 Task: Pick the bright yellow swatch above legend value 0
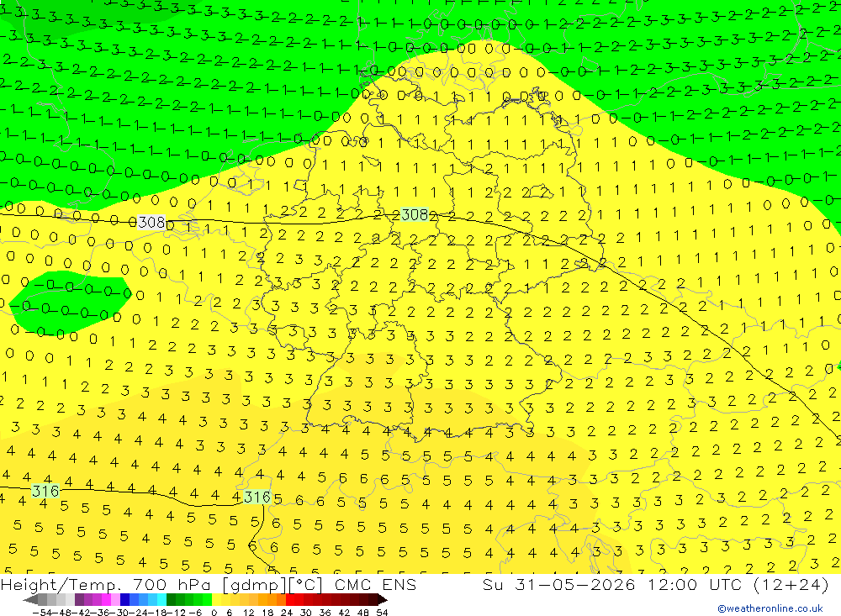tap(217, 599)
